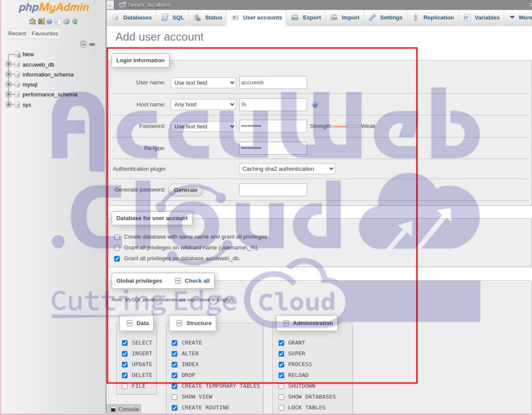The height and width of the screenshot is (415, 532).
Task: Enable the FILE privilege checkbox
Action: point(125,386)
